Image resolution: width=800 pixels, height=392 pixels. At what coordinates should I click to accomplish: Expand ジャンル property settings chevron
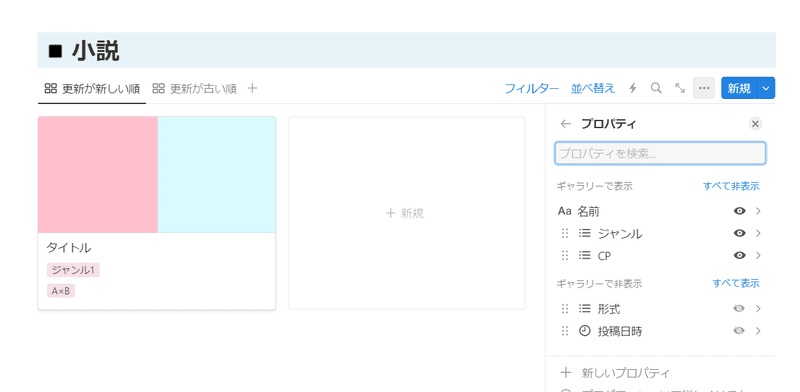pos(758,233)
